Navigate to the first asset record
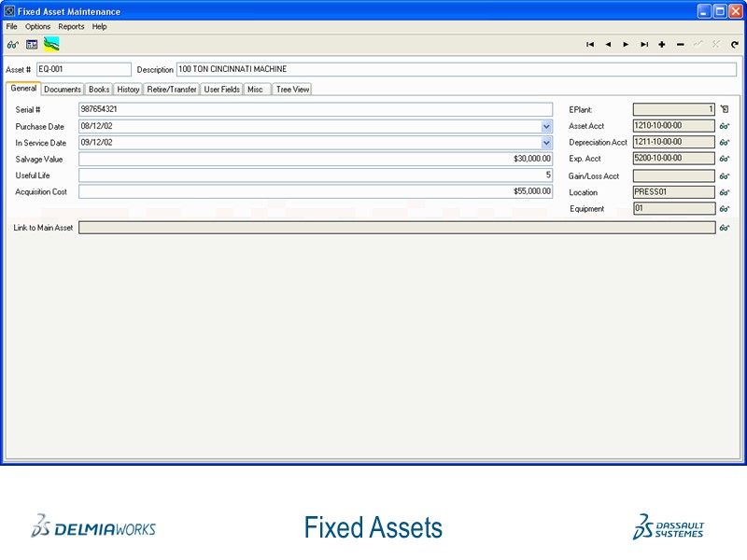 click(x=590, y=44)
